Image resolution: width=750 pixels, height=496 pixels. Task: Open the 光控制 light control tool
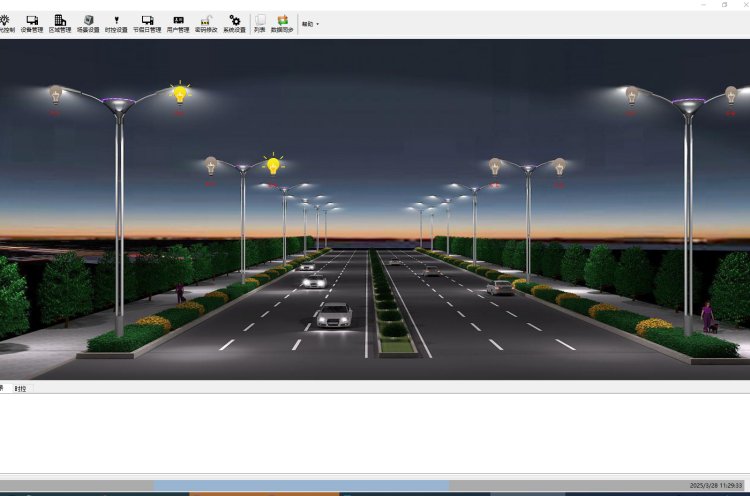(6, 23)
